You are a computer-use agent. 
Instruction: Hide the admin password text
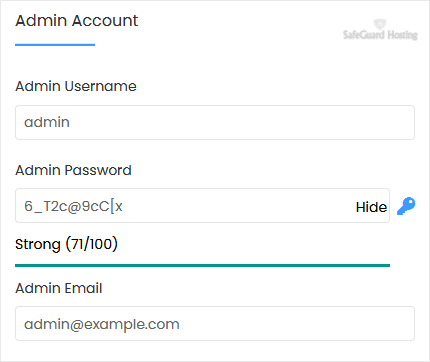371,207
